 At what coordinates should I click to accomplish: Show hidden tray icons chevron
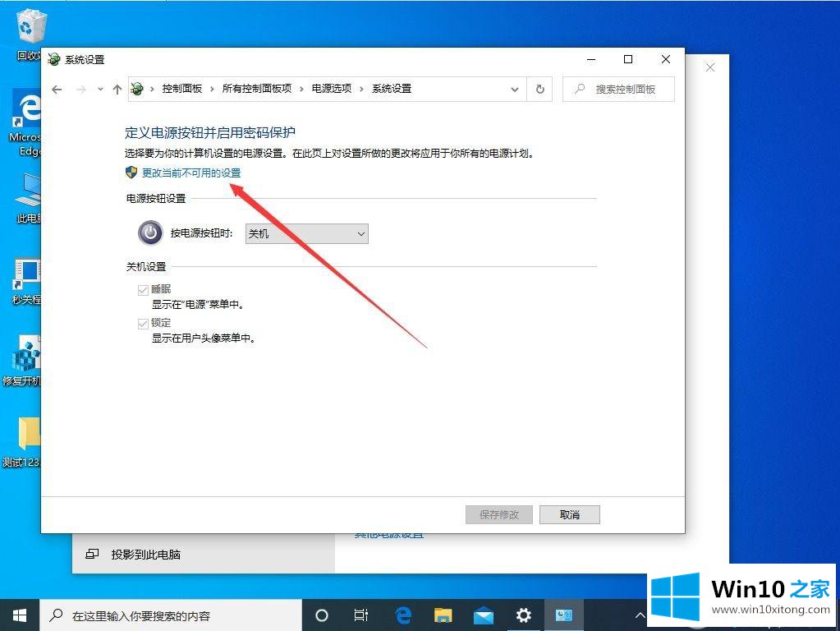point(640,615)
